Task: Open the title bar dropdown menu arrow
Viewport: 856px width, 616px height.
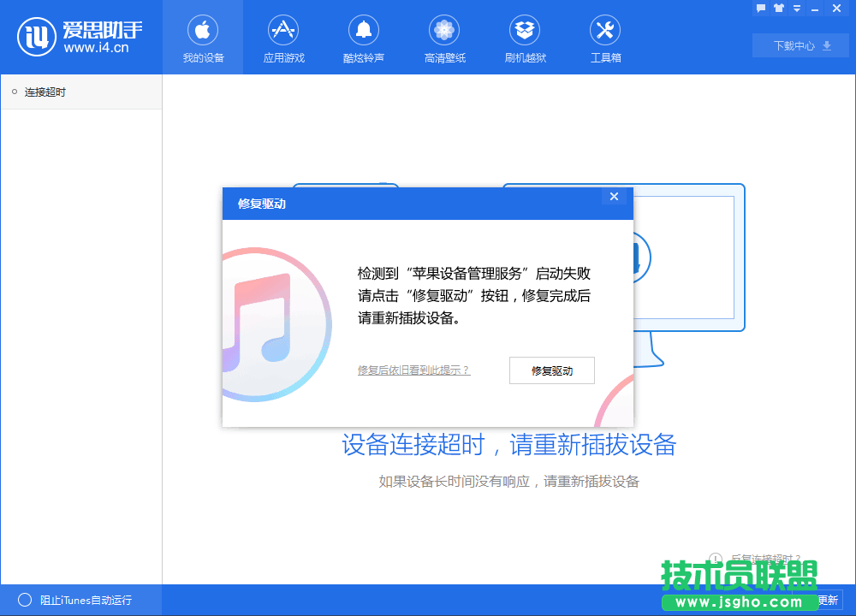Action: pyautogui.click(x=796, y=8)
